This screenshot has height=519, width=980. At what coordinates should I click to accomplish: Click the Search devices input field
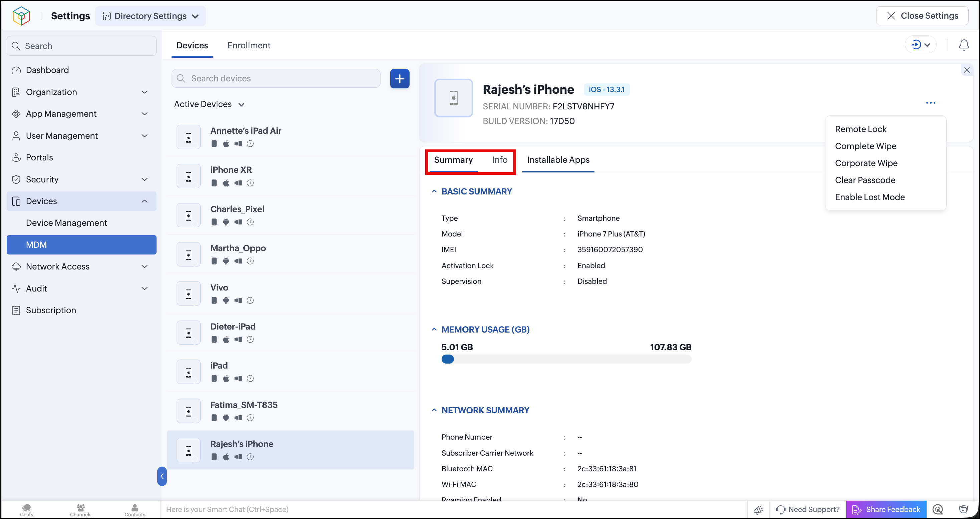coord(276,78)
